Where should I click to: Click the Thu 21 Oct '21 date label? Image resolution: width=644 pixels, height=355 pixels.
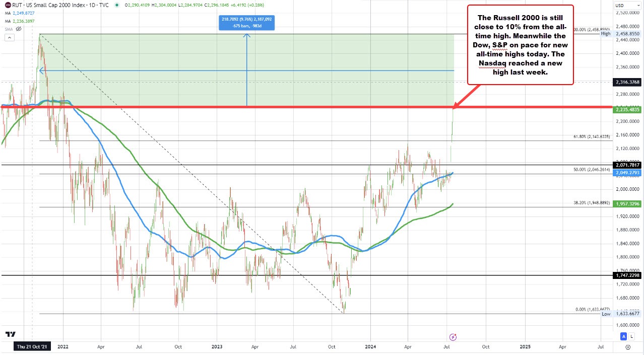click(x=32, y=346)
